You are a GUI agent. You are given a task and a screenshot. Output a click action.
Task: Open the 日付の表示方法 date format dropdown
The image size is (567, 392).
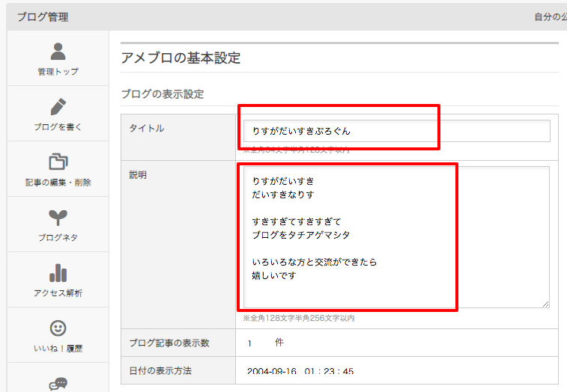[x=300, y=371]
